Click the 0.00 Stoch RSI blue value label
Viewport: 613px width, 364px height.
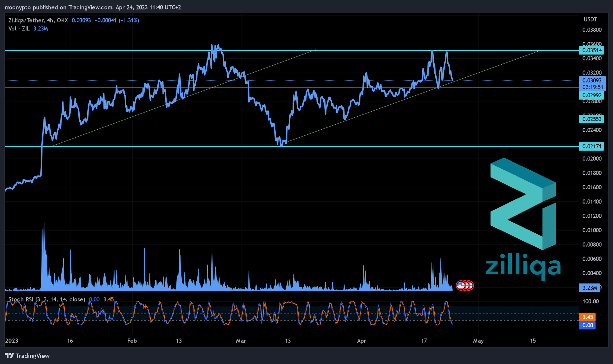click(x=587, y=325)
